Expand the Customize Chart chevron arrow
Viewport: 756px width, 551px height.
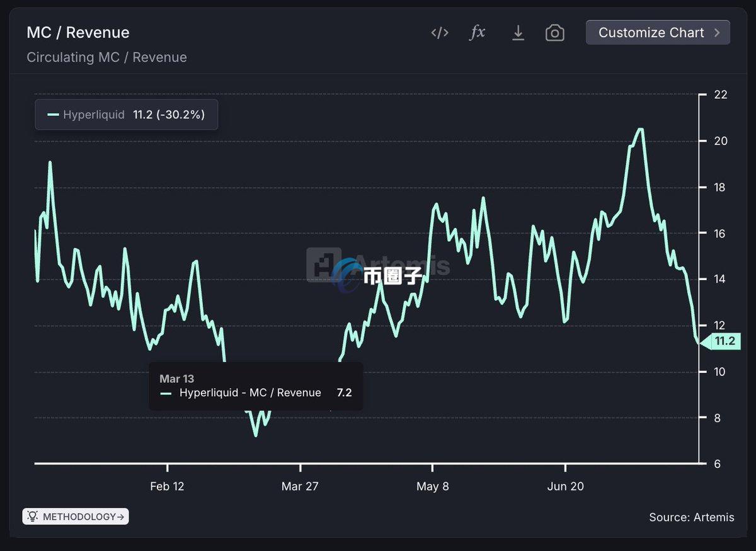[x=717, y=33]
